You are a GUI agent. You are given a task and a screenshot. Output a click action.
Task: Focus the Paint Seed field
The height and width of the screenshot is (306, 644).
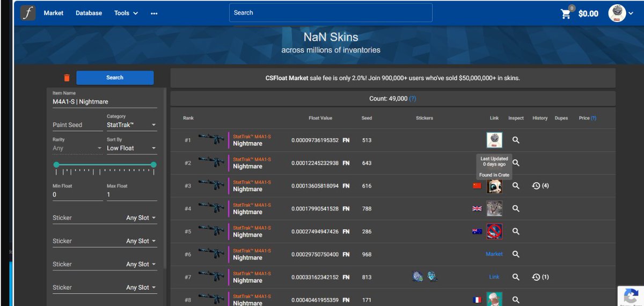coord(77,125)
